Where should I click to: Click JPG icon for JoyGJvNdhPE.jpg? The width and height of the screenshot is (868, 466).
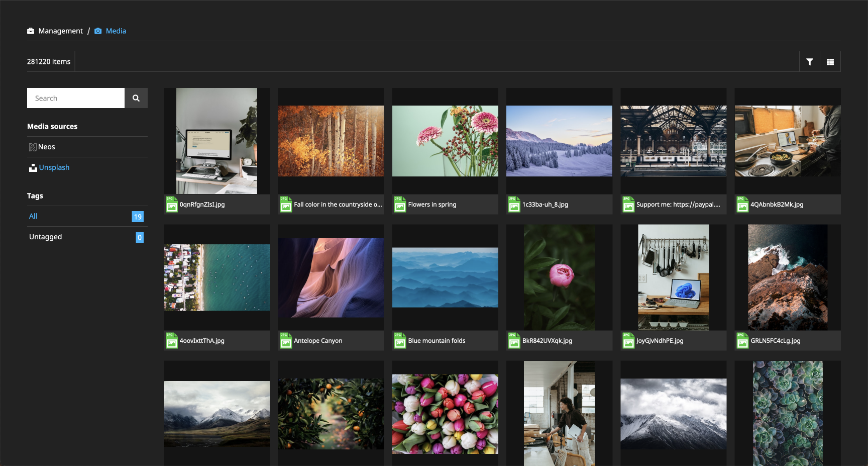click(x=628, y=341)
